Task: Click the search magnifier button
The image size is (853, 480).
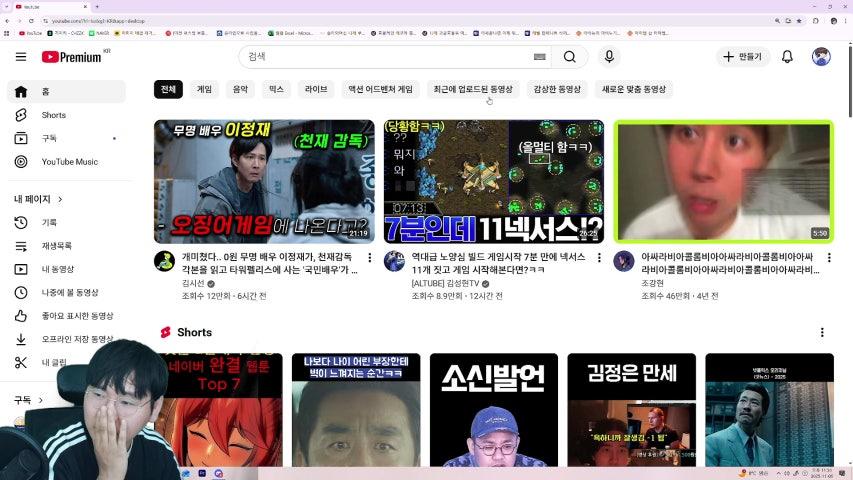Action: pyautogui.click(x=569, y=57)
